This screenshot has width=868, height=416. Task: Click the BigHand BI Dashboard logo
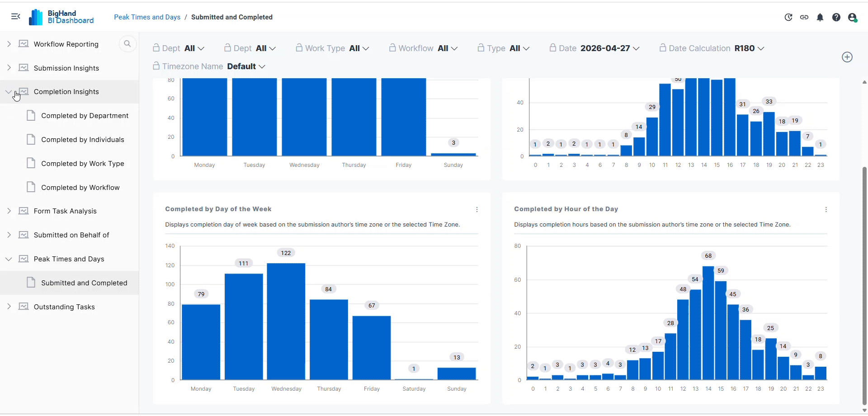click(61, 17)
